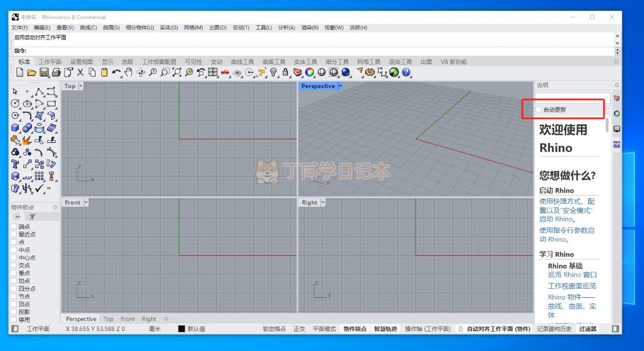
Task: Click the Undo arrow icon
Action: 117,73
